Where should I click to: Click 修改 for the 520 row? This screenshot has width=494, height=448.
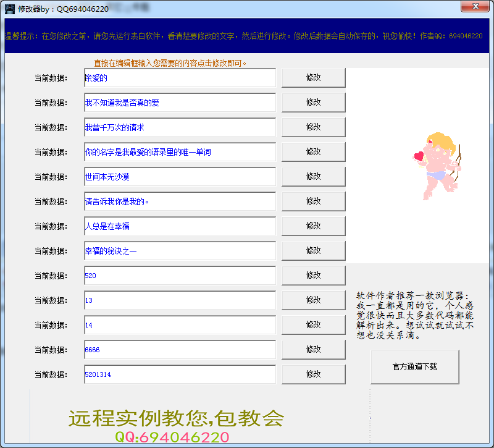click(x=314, y=275)
